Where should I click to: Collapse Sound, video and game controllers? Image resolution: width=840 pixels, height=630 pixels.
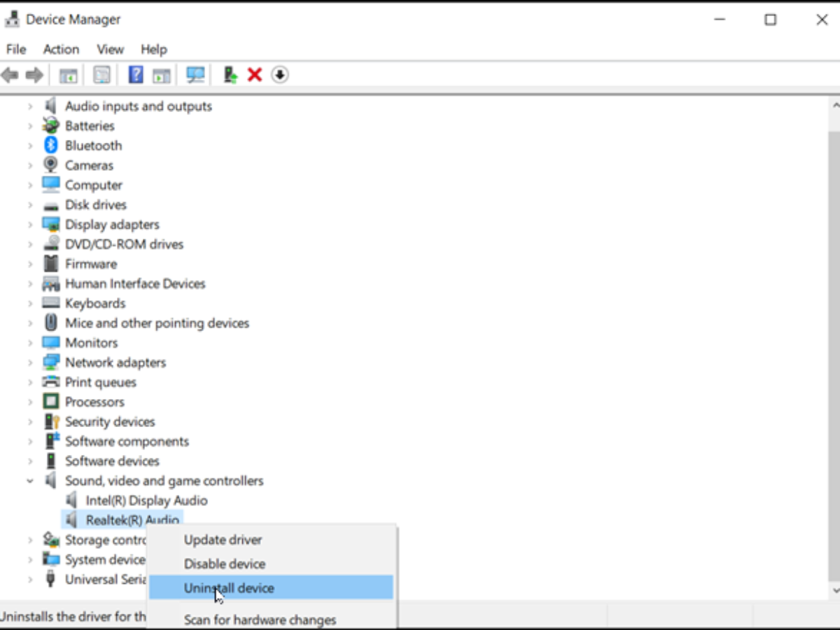point(30,481)
